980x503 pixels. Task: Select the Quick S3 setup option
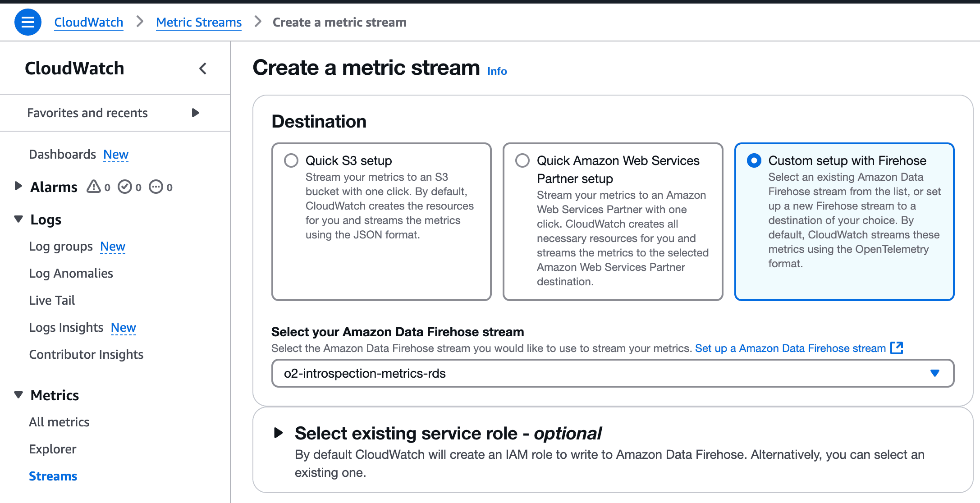coord(291,160)
